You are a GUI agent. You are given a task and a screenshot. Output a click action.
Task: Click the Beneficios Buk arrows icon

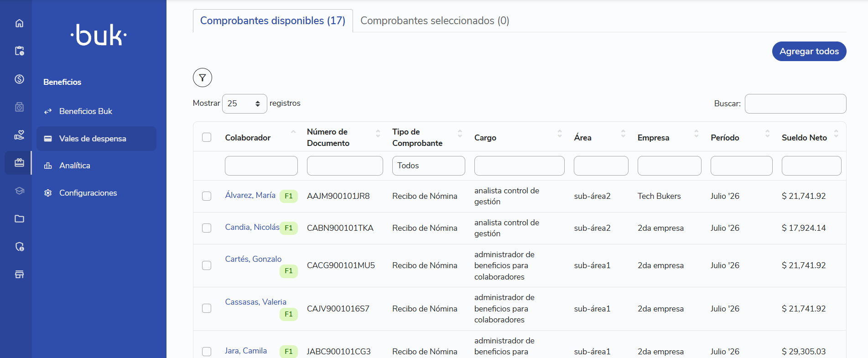click(x=48, y=111)
